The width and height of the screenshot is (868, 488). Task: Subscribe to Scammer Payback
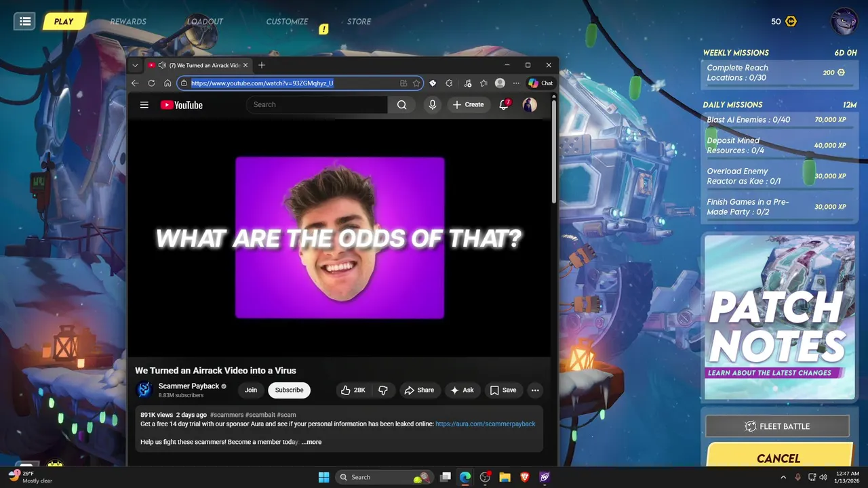[289, 390]
